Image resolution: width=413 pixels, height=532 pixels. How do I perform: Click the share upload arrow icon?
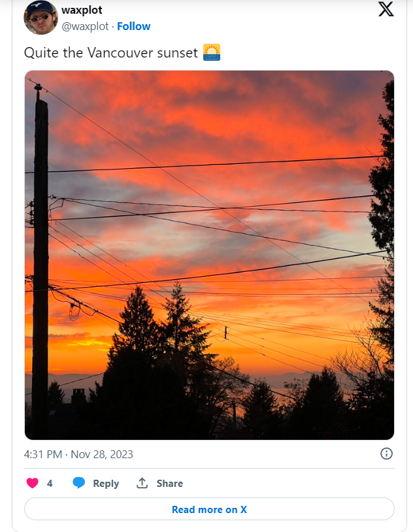[x=142, y=483]
